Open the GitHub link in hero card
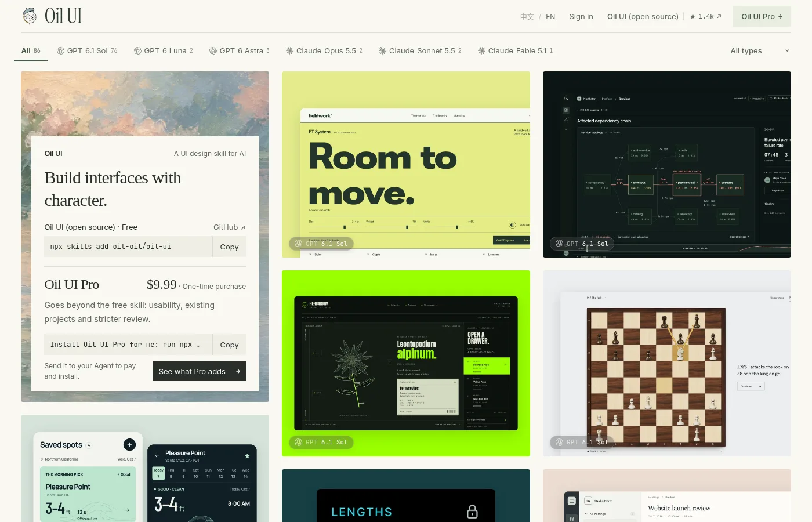This screenshot has height=522, width=812. coord(230,227)
